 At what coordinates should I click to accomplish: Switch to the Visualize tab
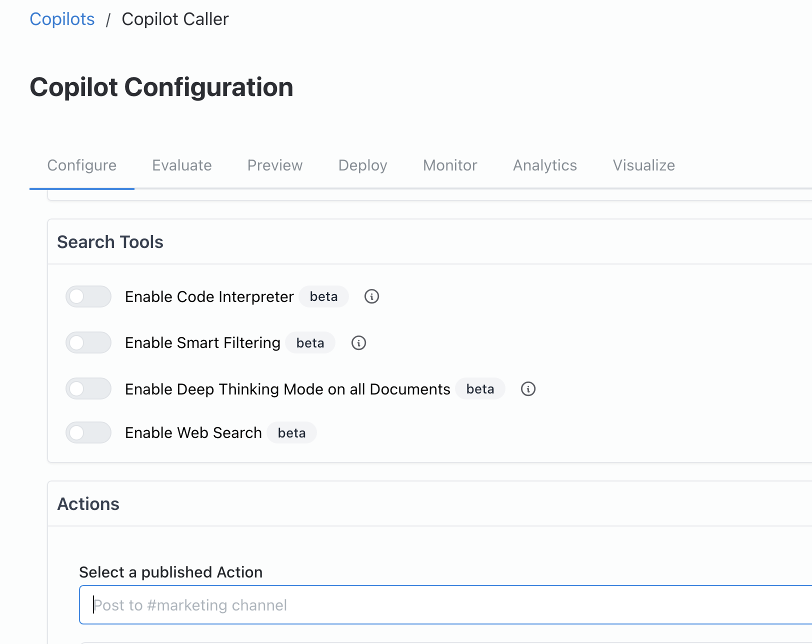point(643,165)
